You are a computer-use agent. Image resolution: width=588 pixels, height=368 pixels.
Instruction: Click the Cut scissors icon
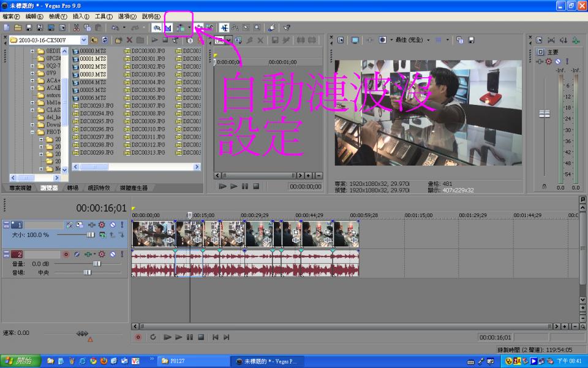76,28
